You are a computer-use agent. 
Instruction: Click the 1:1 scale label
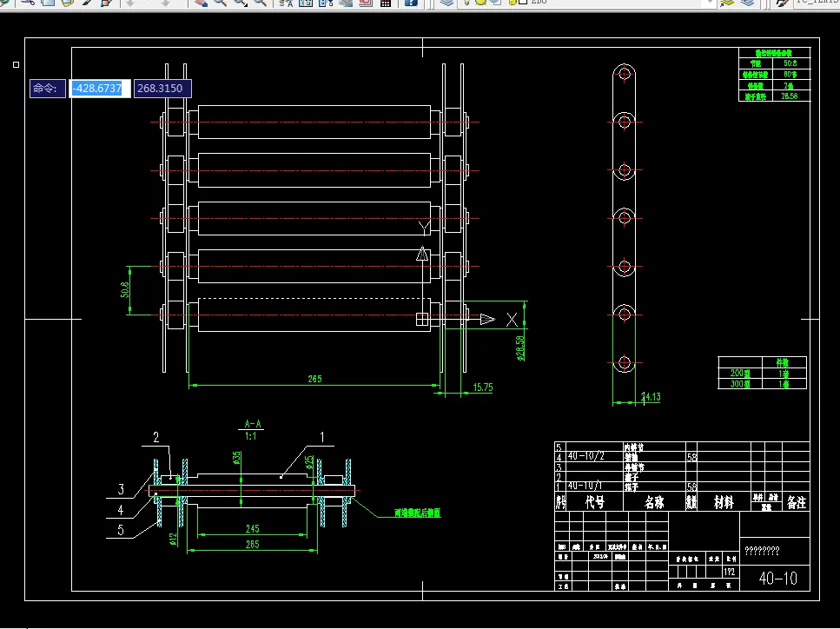251,436
